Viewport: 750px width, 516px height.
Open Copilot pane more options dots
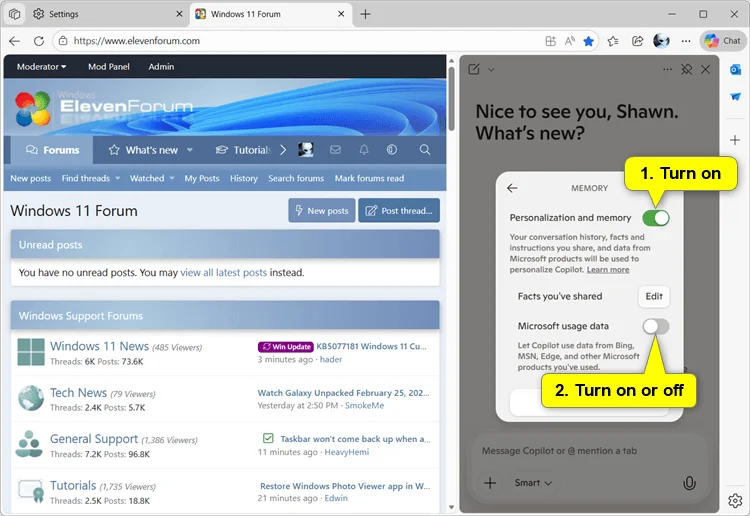[x=667, y=69]
